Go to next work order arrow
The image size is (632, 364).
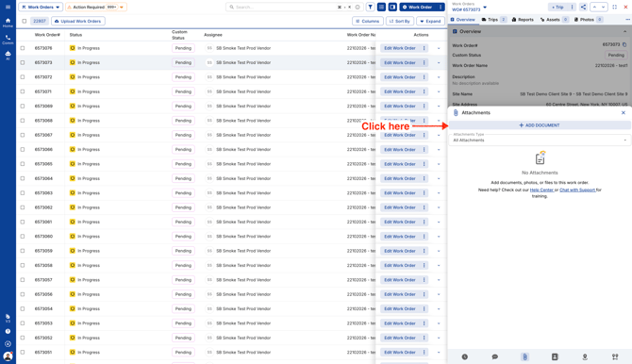pyautogui.click(x=603, y=7)
